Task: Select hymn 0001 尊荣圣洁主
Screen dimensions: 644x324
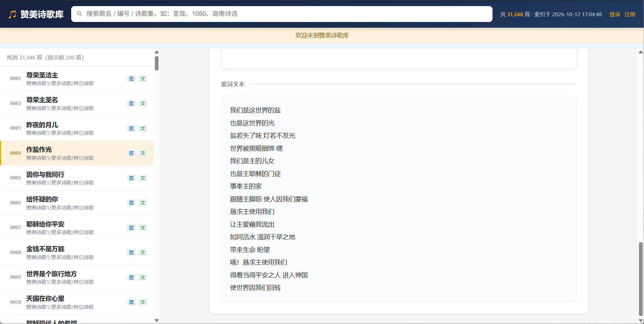Action: [77, 79]
